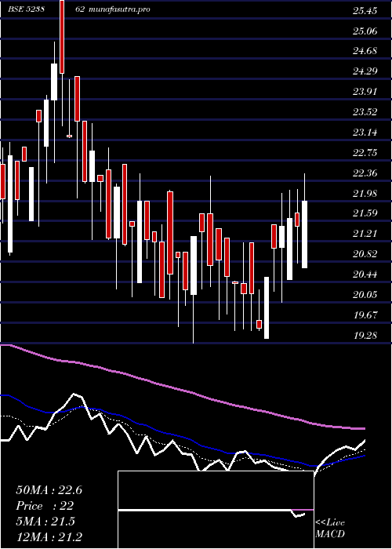
Task: Click the 25.45 price axis label
Action: [x=365, y=11]
